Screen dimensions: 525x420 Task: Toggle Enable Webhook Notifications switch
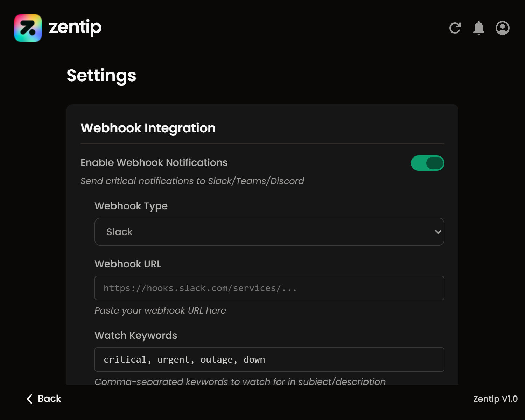[428, 163]
